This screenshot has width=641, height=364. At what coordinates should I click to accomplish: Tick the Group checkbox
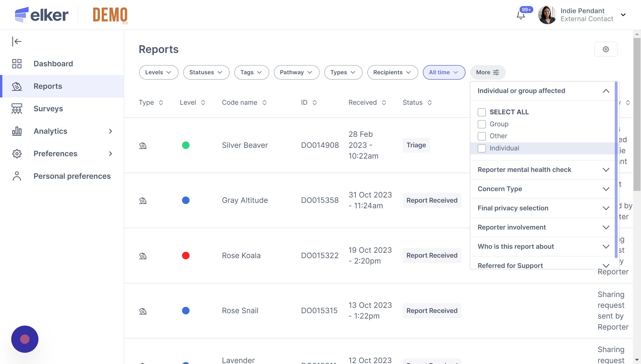(x=481, y=124)
